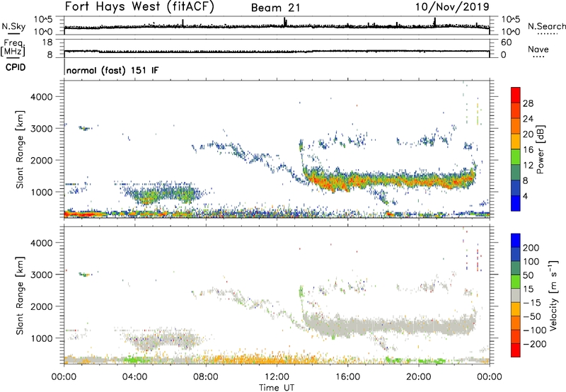Click the '-15' tick on Velocity colorbar
Image resolution: width=566 pixels, height=392 pixels.
tap(532, 303)
